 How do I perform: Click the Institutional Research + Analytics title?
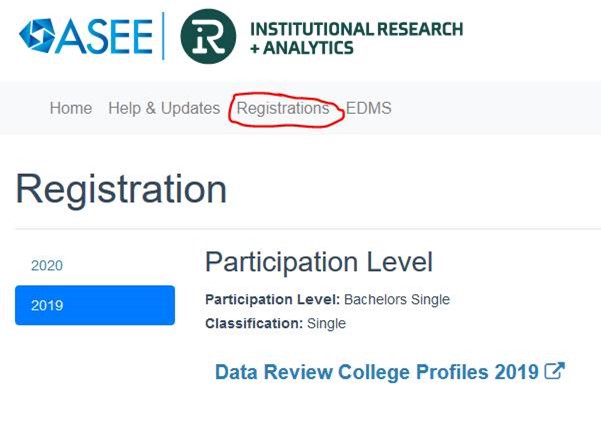(x=356, y=38)
